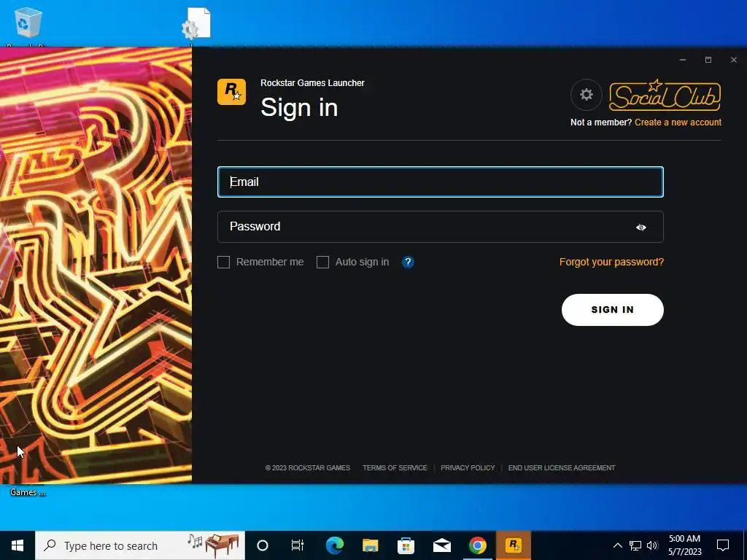Viewport: 747px width, 560px height.
Task: Show password with the eye icon
Action: click(x=640, y=227)
